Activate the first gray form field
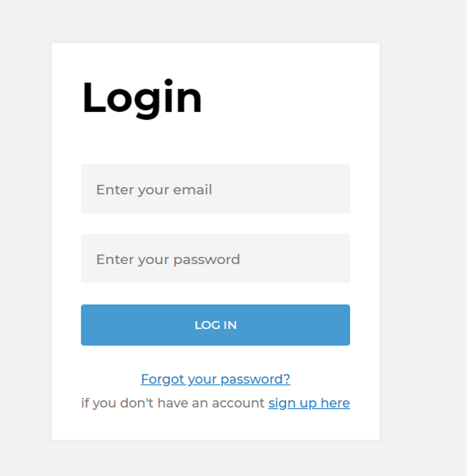Viewport: 467px width, 476px height. [215, 189]
